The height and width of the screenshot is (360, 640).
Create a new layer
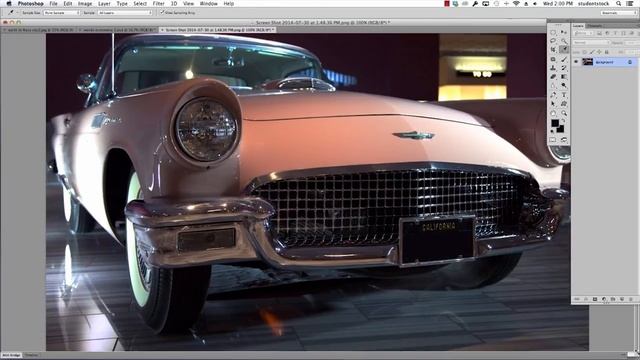click(622, 299)
